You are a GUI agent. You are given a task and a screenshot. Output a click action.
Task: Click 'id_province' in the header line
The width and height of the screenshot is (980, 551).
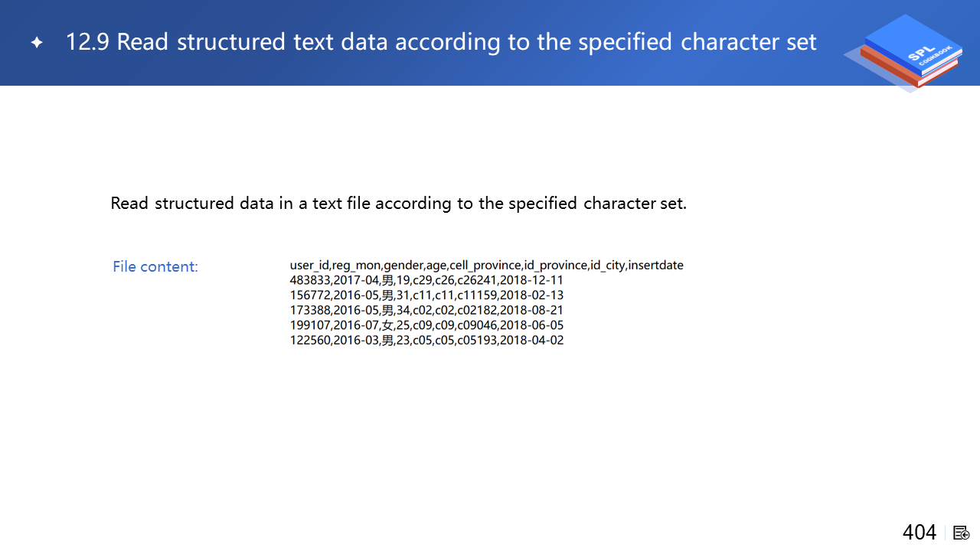tap(555, 266)
